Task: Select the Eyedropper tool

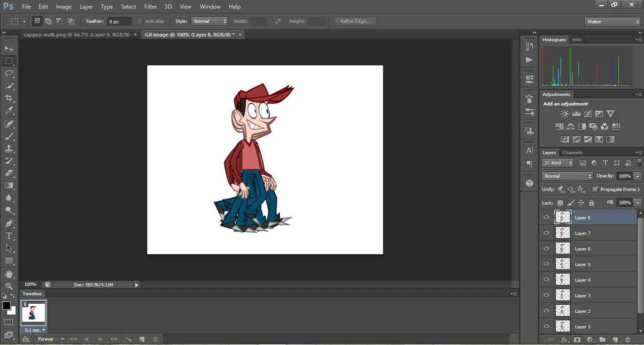Action: 9,110
